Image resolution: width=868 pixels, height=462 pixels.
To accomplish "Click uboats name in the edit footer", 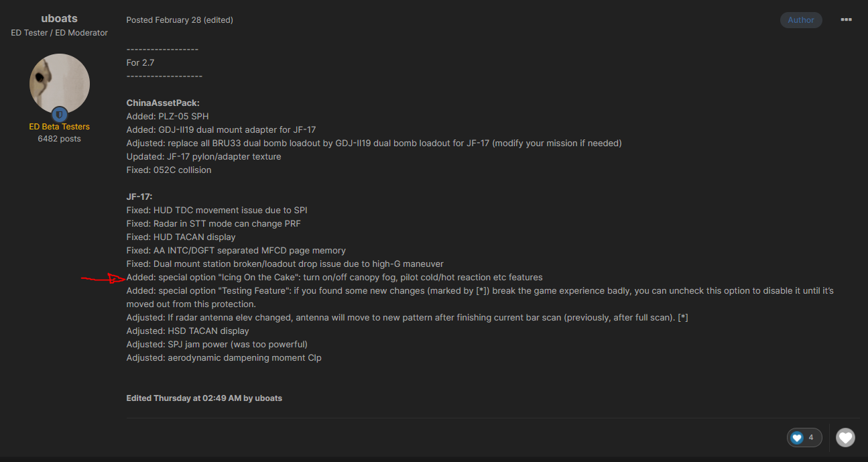I will [268, 398].
